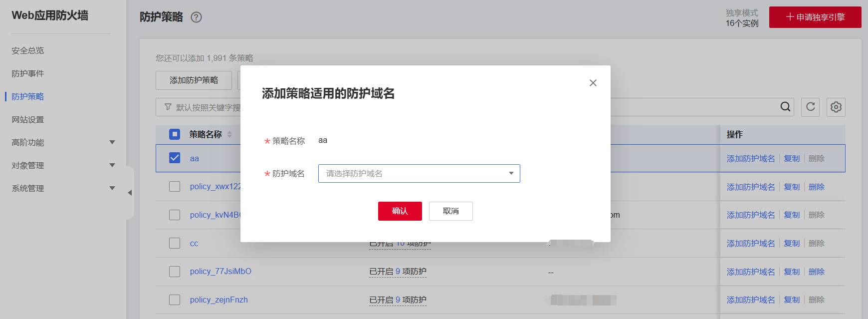Click 复制 for policy_kvN4B row

point(792,215)
